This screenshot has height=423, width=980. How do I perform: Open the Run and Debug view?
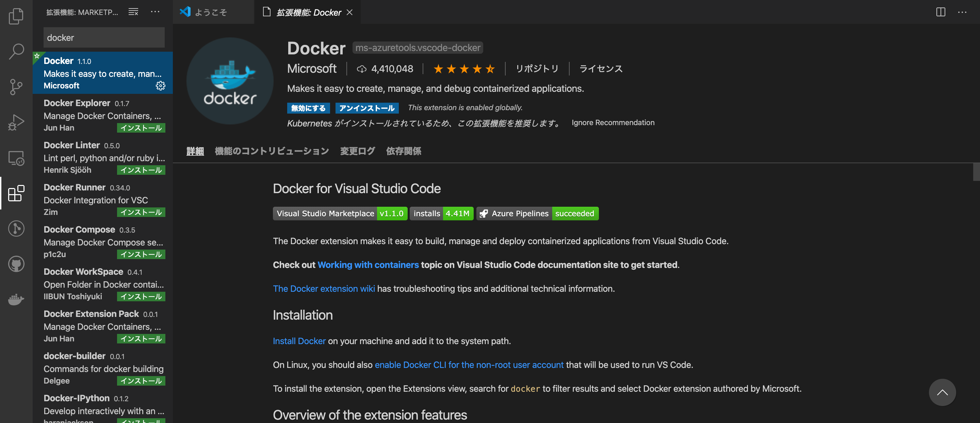(16, 122)
